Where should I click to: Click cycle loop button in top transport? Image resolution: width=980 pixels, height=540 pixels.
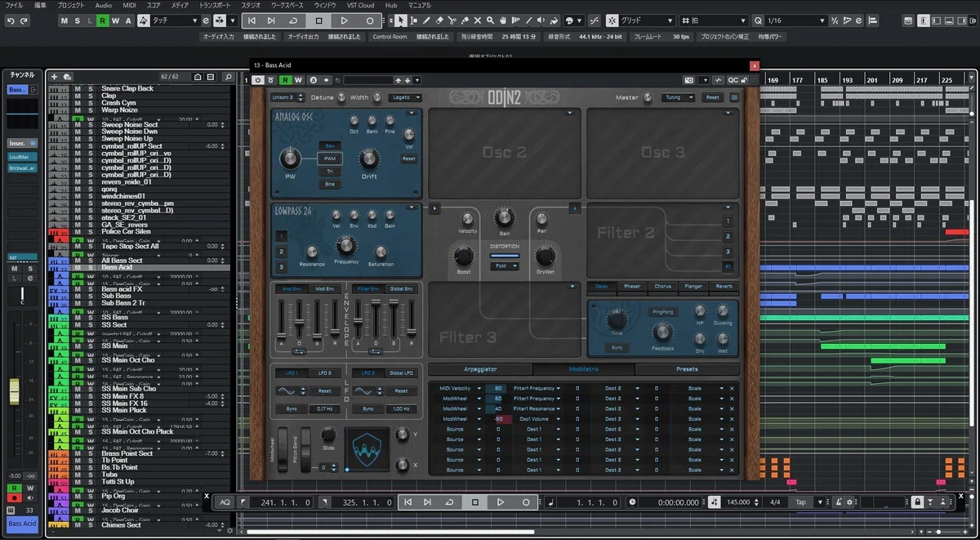(x=293, y=20)
